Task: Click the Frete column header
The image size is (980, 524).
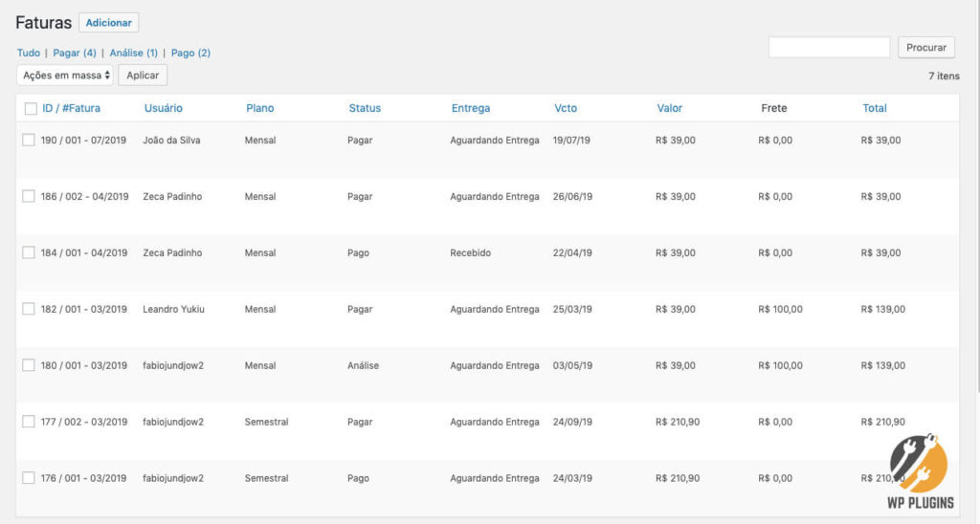Action: coord(773,108)
